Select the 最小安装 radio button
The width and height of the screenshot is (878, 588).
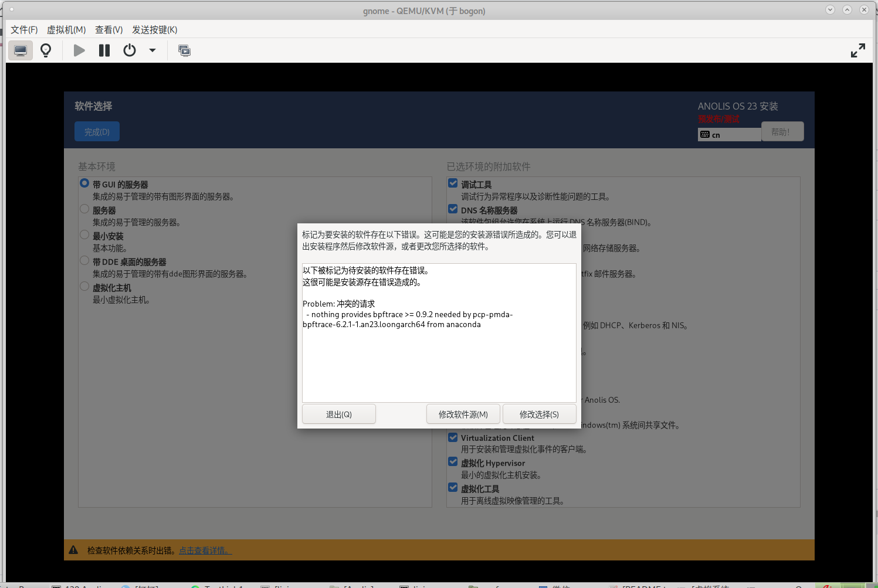(x=85, y=235)
